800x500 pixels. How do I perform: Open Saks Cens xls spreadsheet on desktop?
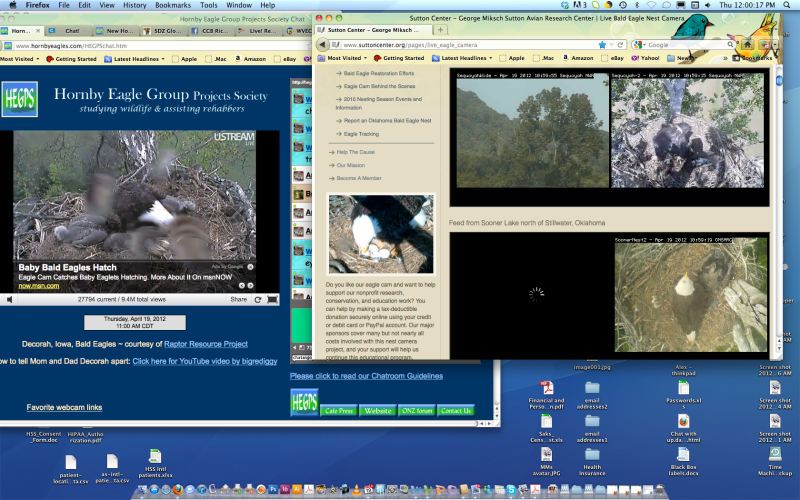[546, 428]
